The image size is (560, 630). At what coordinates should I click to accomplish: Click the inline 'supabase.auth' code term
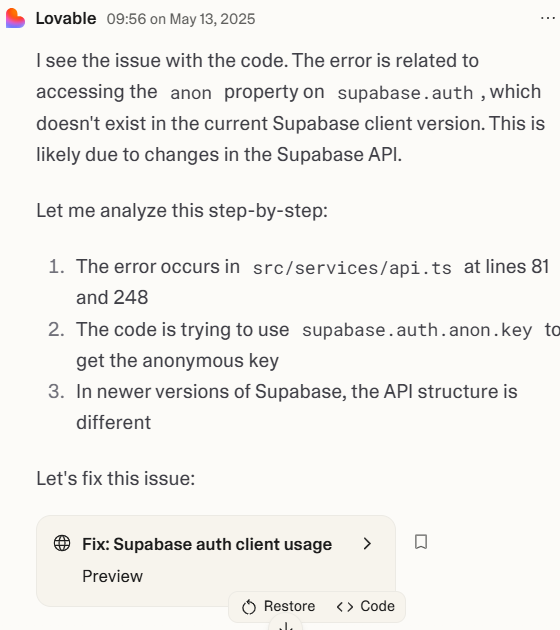(x=405, y=93)
